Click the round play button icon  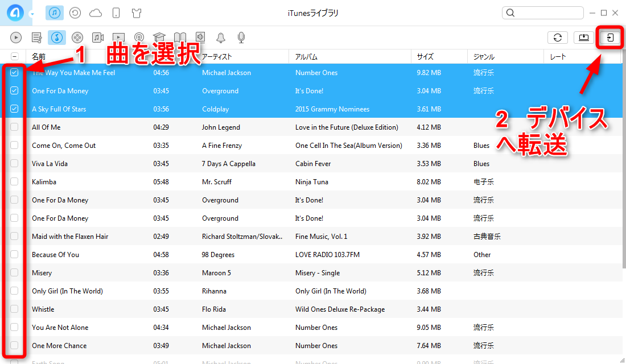[16, 38]
